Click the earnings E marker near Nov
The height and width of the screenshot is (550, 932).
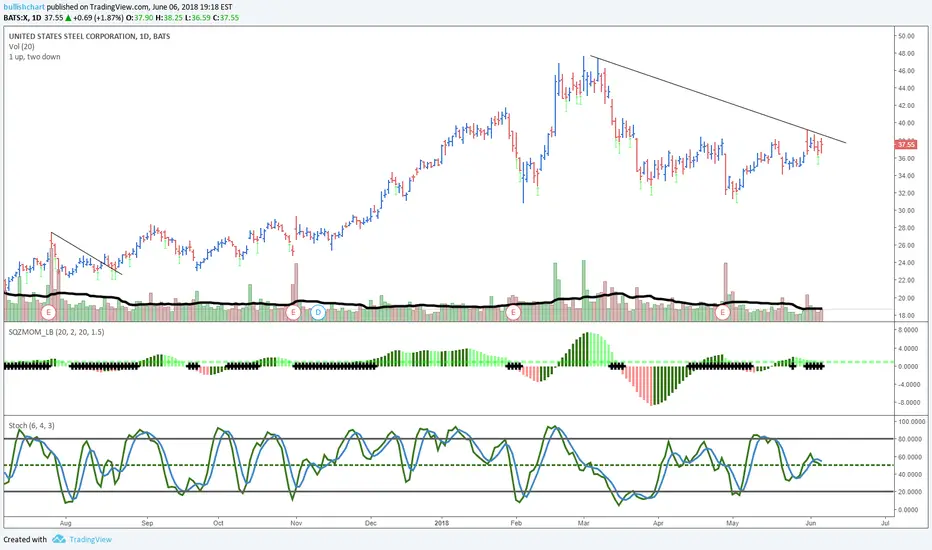point(293,312)
